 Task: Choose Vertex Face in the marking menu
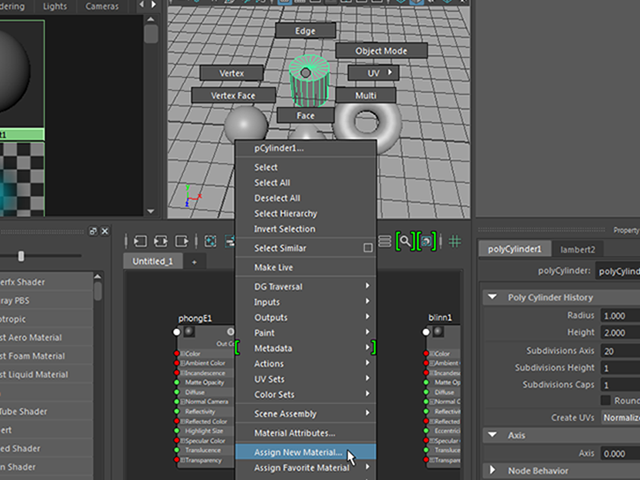click(x=233, y=96)
